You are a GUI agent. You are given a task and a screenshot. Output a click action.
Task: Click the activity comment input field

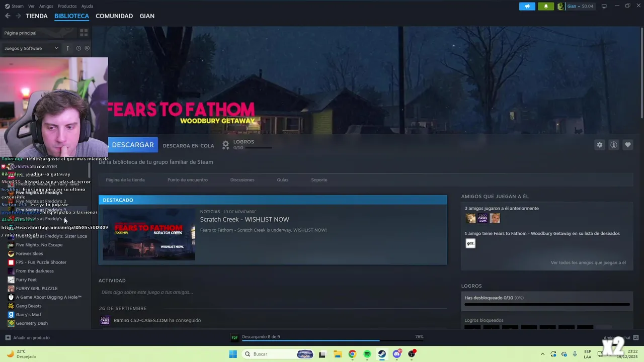pos(273,292)
